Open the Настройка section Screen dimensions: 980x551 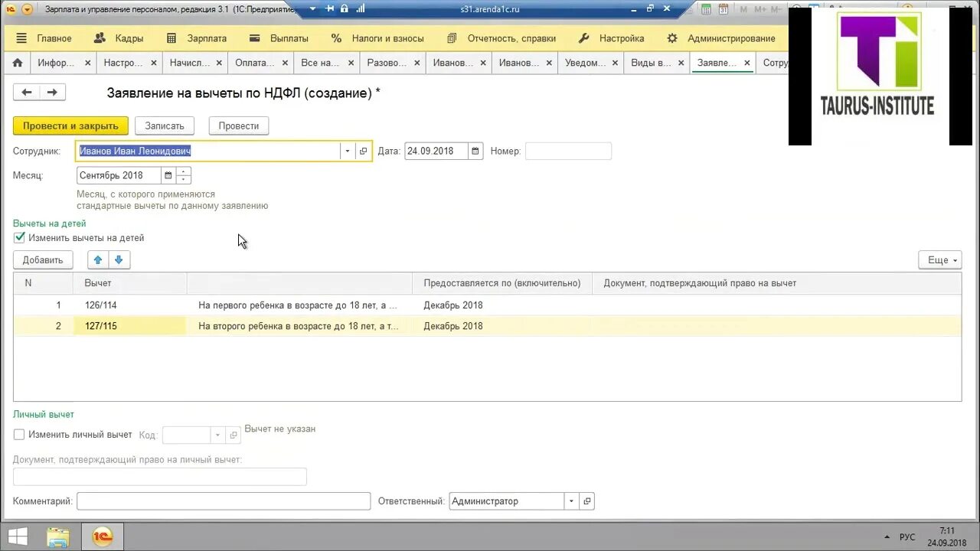click(x=611, y=38)
